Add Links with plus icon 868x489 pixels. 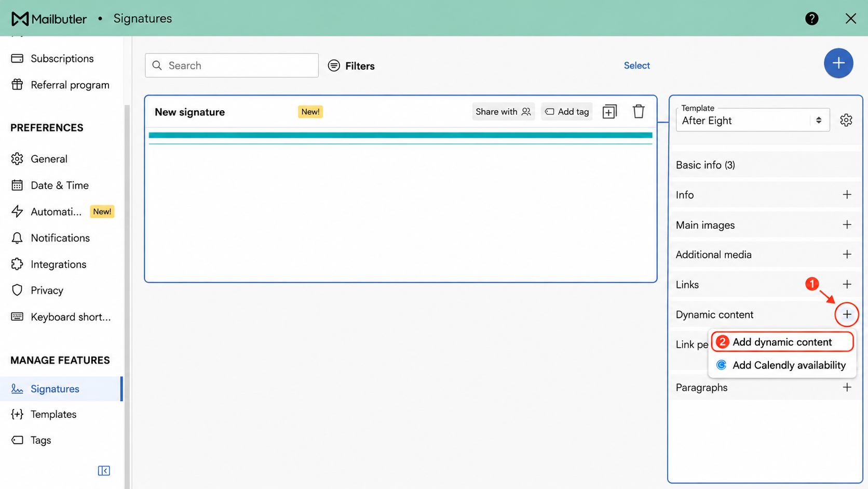847,284
